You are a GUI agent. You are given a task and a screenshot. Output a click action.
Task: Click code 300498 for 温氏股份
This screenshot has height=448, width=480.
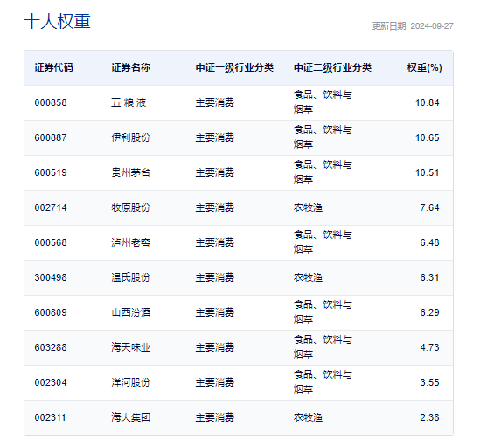coord(51,277)
